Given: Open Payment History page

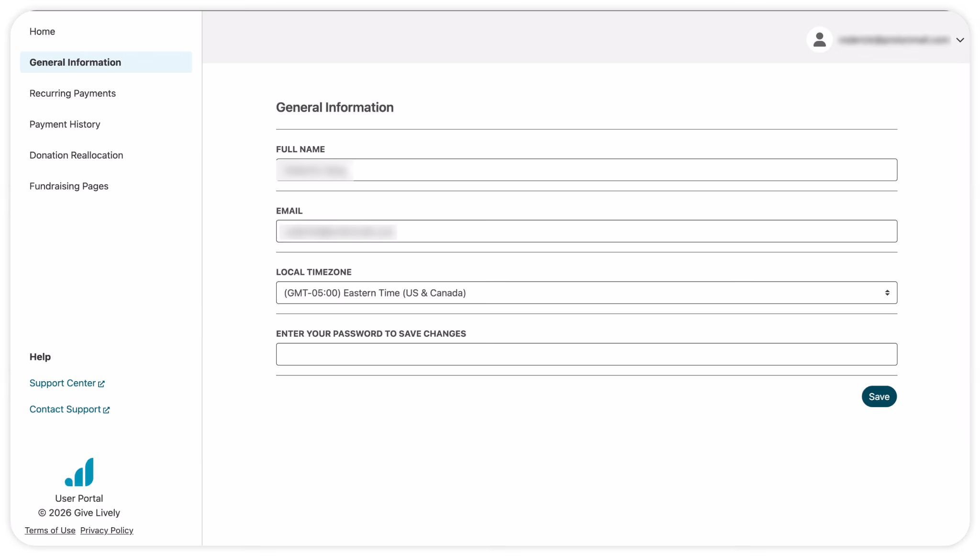Looking at the screenshot, I should coord(65,125).
